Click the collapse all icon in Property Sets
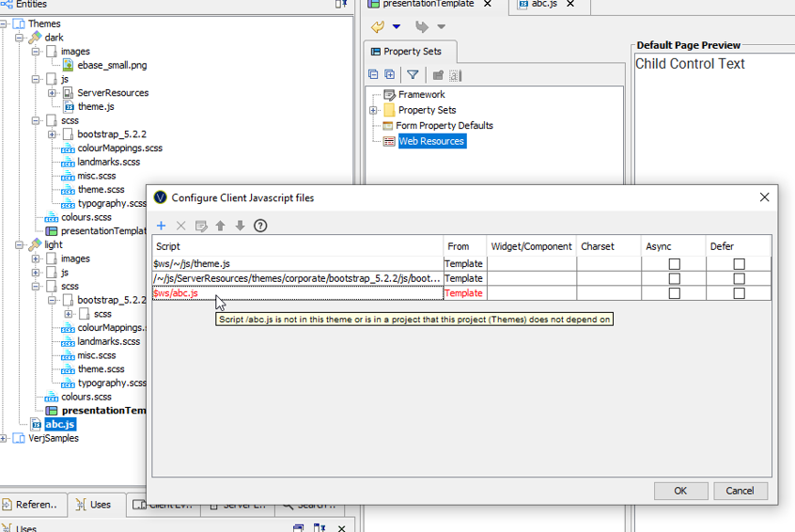 374,75
